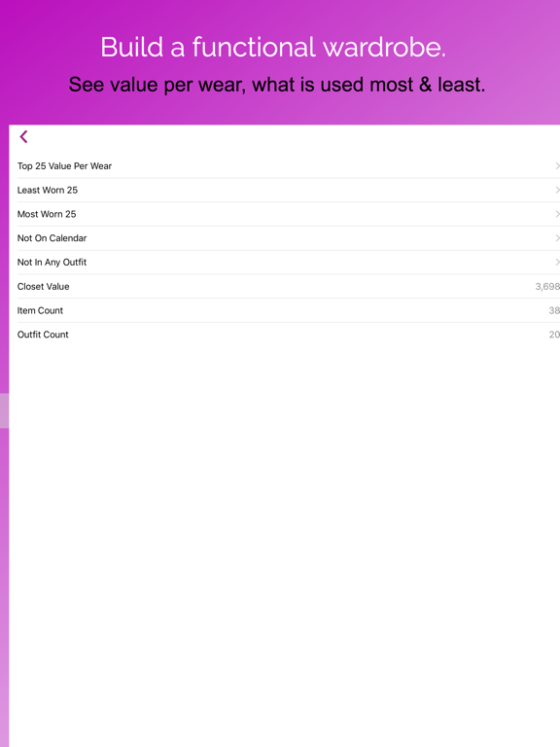Click the arrow on the Least Worn 25 row

pos(557,190)
